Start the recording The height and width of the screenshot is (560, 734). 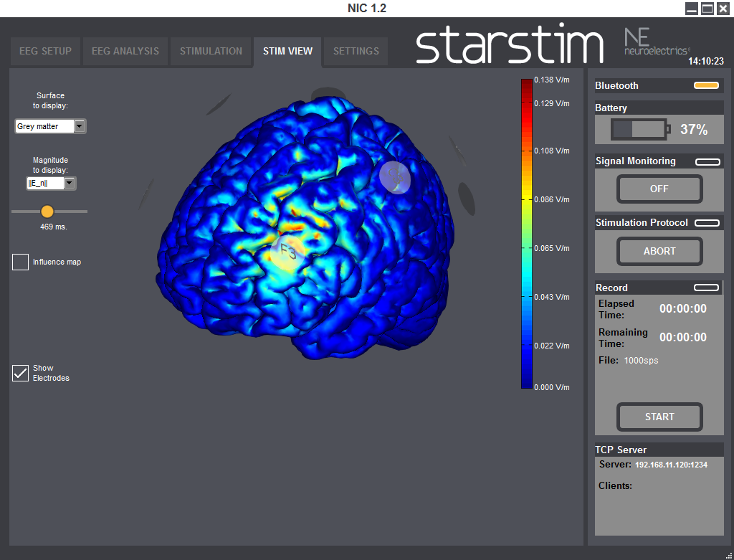point(659,417)
